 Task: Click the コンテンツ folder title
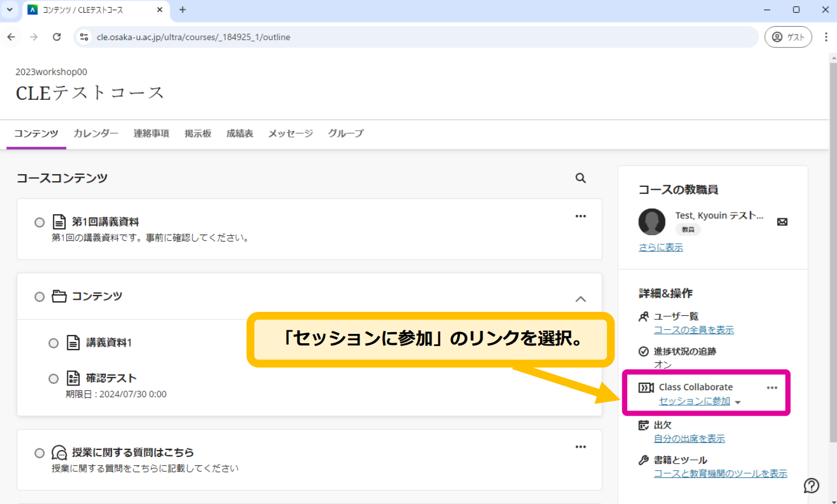(x=97, y=296)
